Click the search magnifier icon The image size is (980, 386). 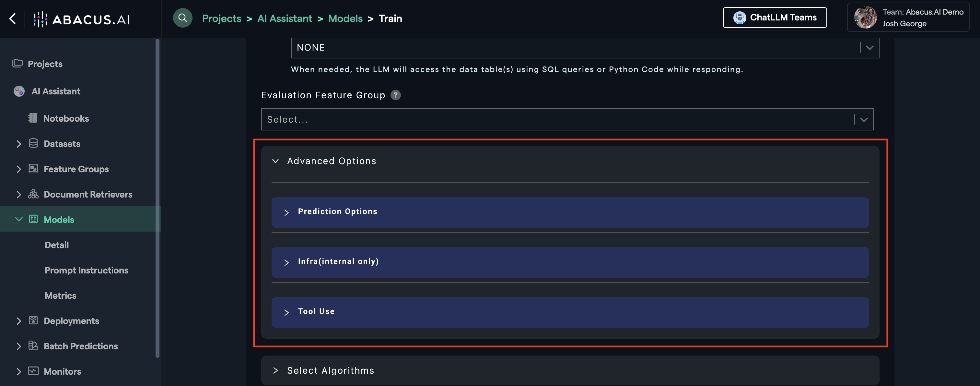point(182,18)
